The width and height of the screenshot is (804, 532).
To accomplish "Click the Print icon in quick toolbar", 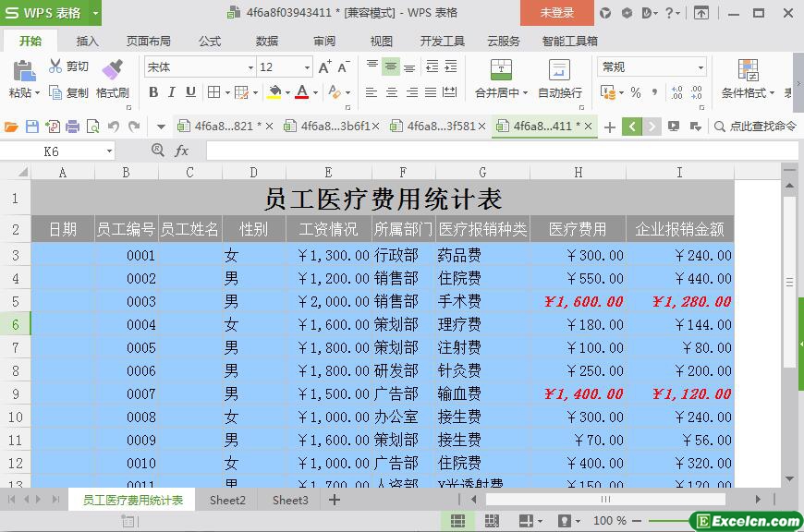I will point(72,127).
